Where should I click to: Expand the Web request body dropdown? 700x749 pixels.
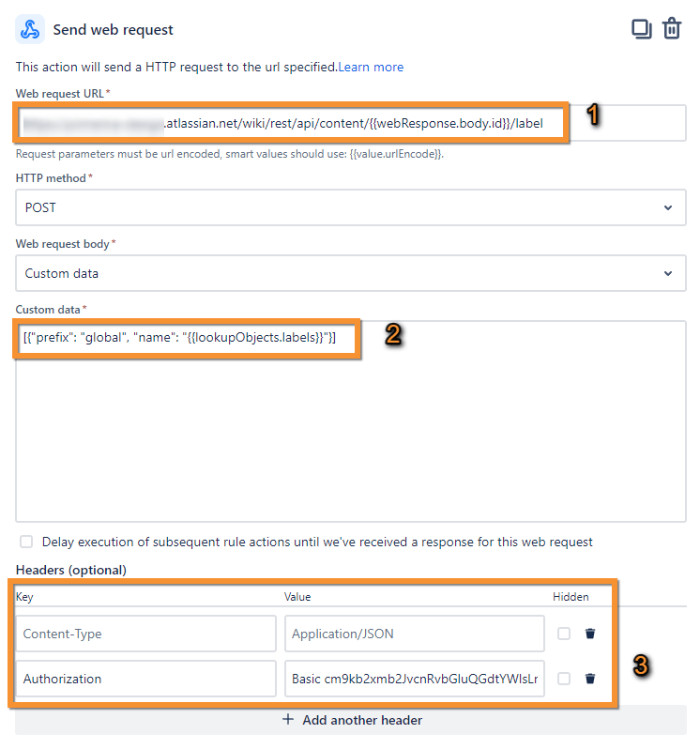pyautogui.click(x=350, y=273)
